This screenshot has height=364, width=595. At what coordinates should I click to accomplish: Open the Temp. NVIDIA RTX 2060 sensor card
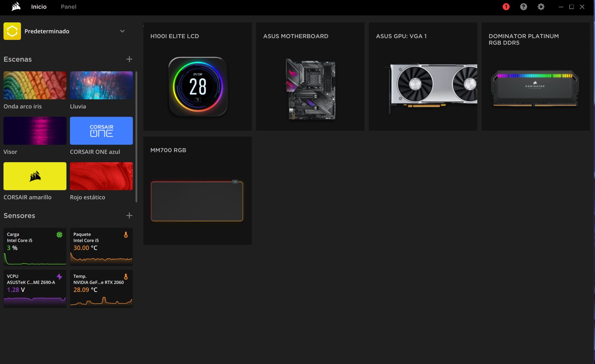[x=101, y=289]
